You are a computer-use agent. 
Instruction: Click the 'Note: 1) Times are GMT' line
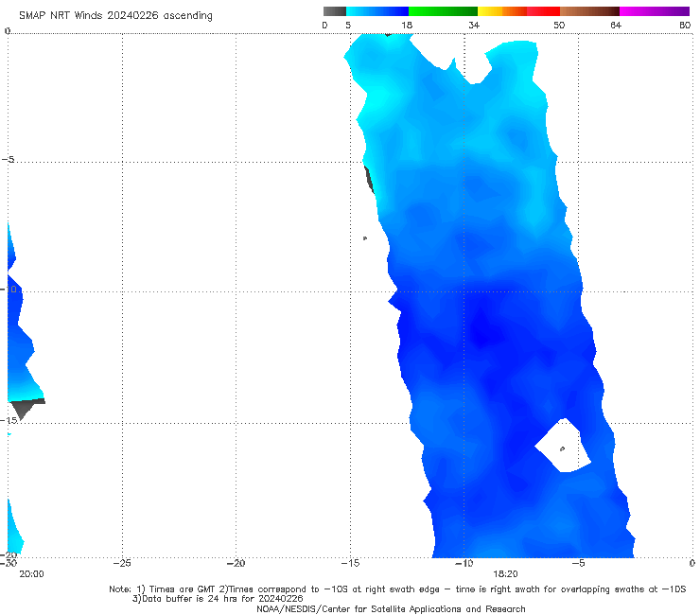pyautogui.click(x=397, y=589)
